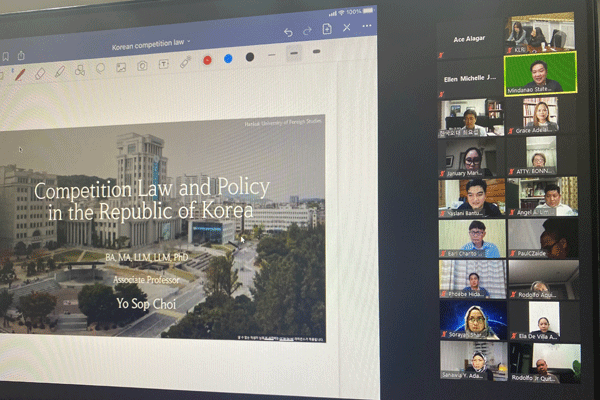Viewport: 600px width, 400px height.
Task: Close the note with the X icon
Action: pos(347,28)
